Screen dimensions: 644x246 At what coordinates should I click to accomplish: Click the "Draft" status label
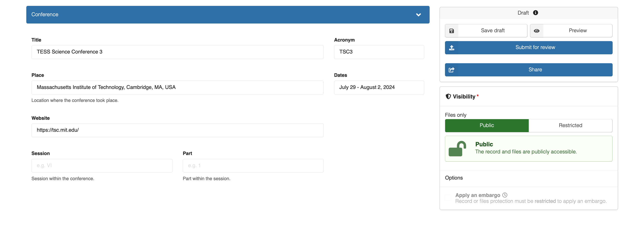[x=523, y=13]
